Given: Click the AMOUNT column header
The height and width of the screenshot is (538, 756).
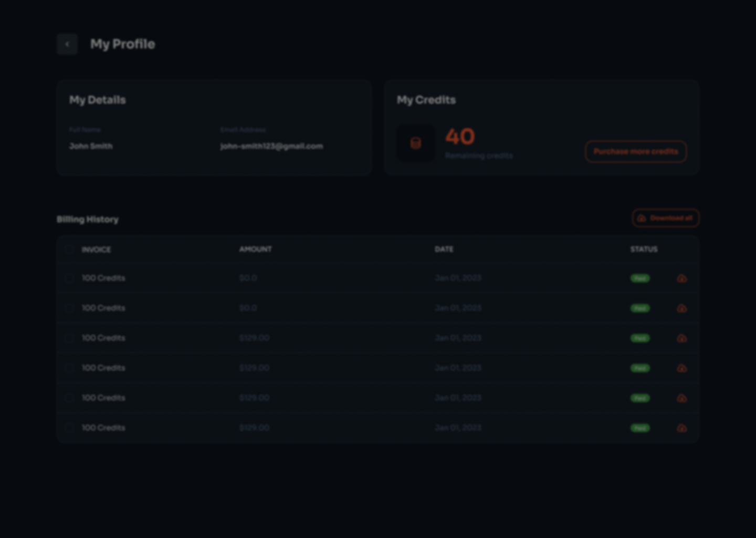Looking at the screenshot, I should coord(255,249).
